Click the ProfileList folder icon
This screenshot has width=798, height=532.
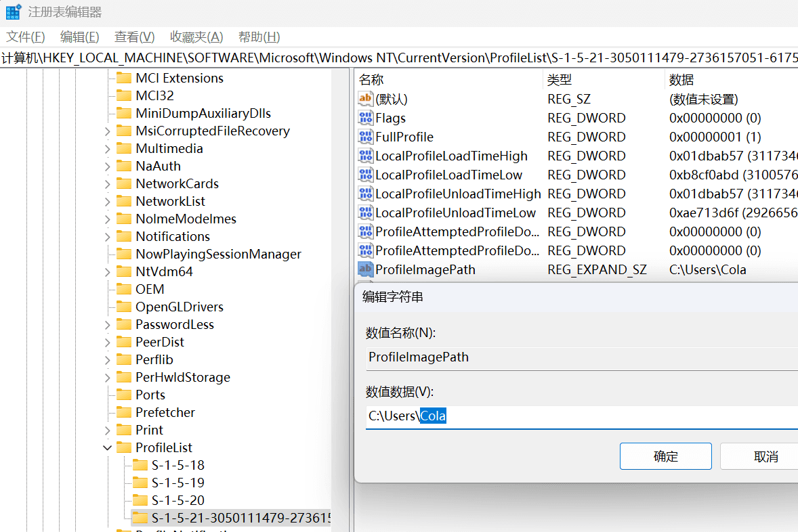(124, 448)
